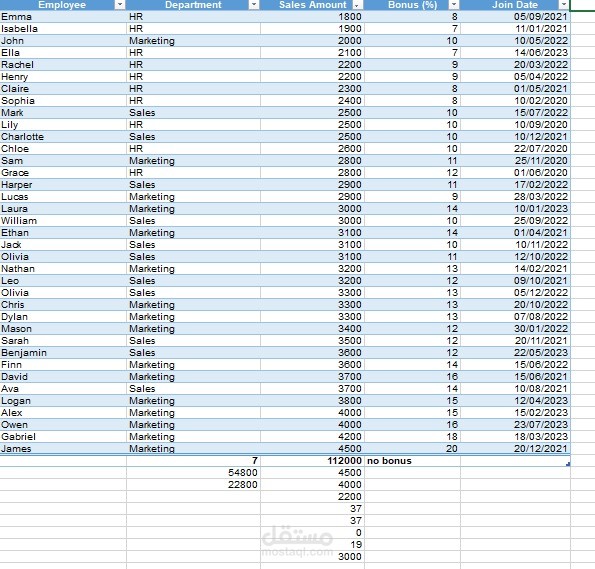The image size is (595, 569).
Task: Open the Employee column filter dropdown
Action: tap(120, 5)
